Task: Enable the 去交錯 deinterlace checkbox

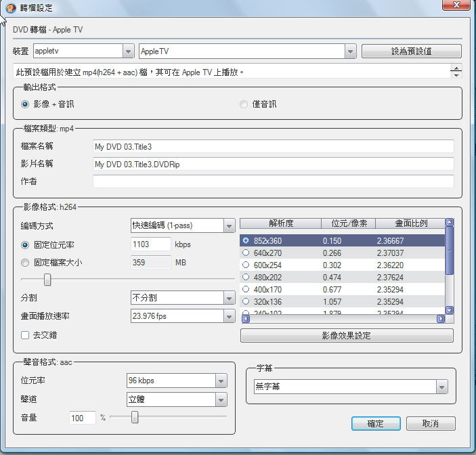Action: (x=25, y=335)
